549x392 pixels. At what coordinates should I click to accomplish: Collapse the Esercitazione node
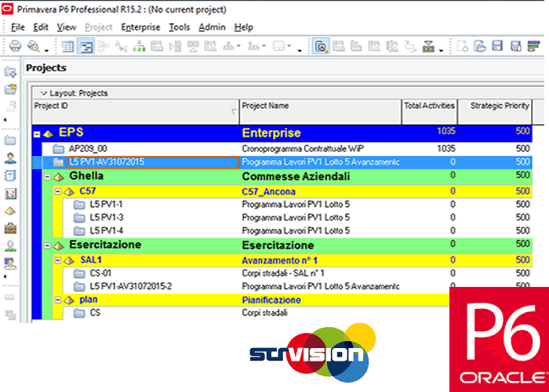click(47, 246)
